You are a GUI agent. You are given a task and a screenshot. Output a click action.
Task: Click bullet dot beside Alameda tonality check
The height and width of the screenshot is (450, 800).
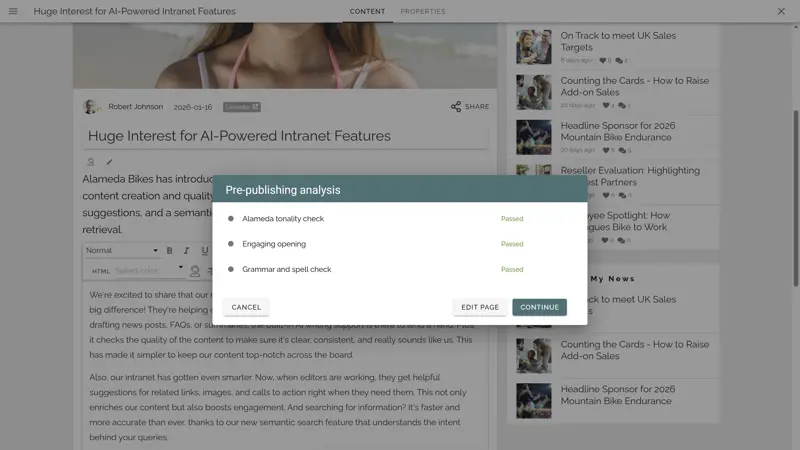coord(231,218)
